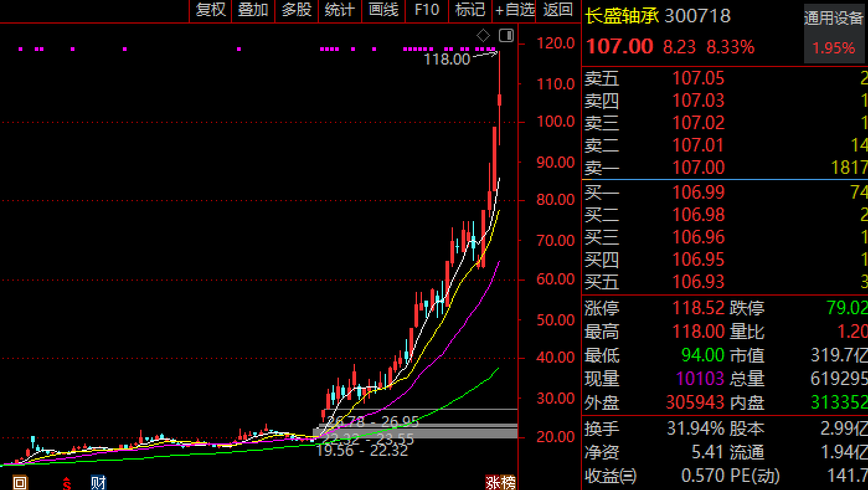Open F10 company information
Image resolution: width=868 pixels, height=490 pixels.
(x=426, y=10)
